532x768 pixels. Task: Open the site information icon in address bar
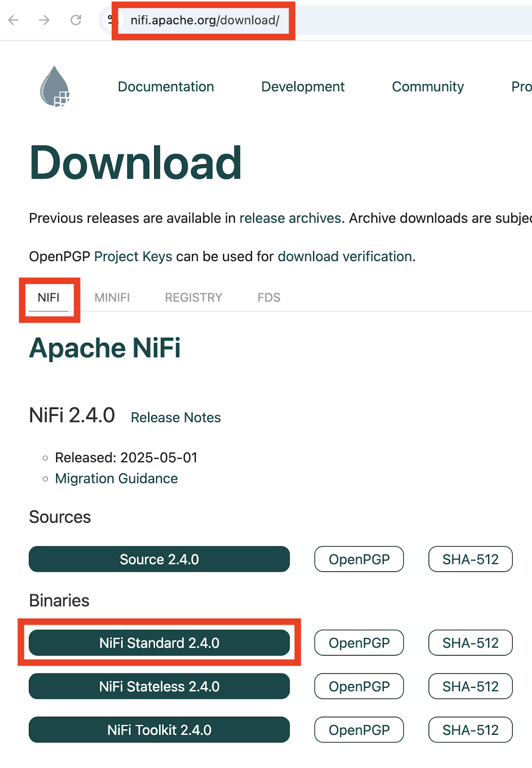coord(110,20)
